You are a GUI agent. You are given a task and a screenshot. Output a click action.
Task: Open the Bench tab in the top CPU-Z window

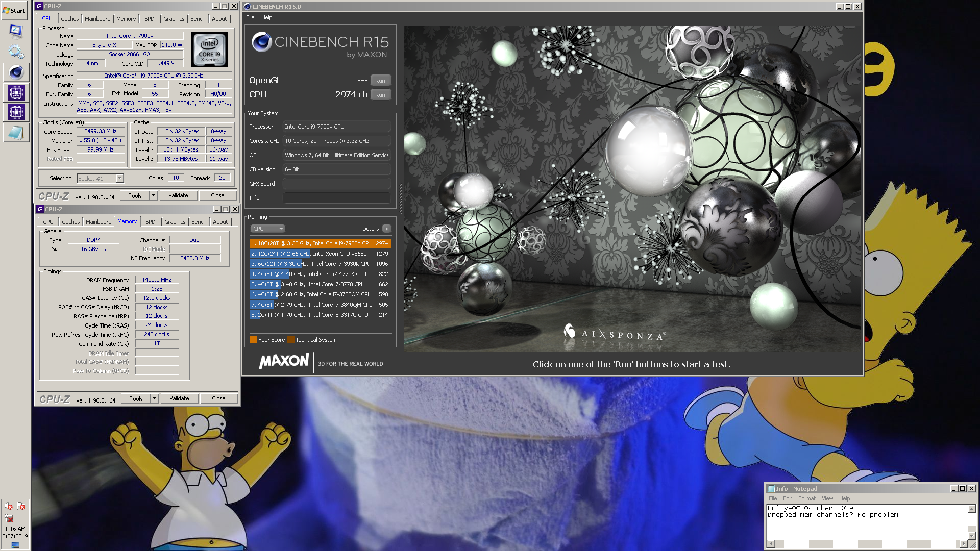pos(198,19)
